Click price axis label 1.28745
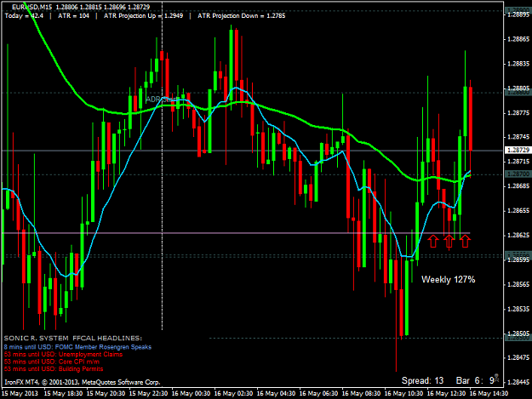Screen dimensions: 532x399 click(518, 137)
